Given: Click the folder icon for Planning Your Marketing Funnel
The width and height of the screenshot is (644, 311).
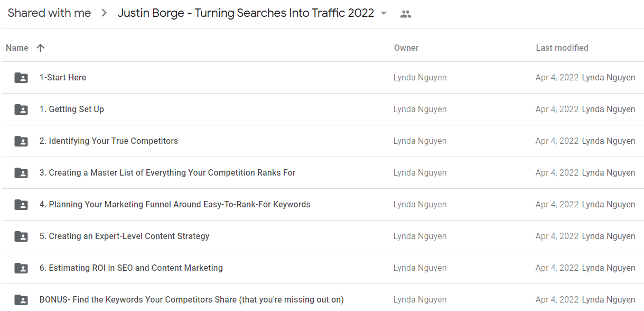Looking at the screenshot, I should click(21, 205).
